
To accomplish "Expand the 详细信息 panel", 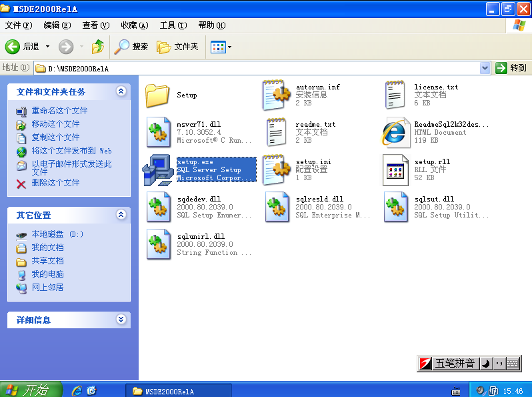I will 121,319.
